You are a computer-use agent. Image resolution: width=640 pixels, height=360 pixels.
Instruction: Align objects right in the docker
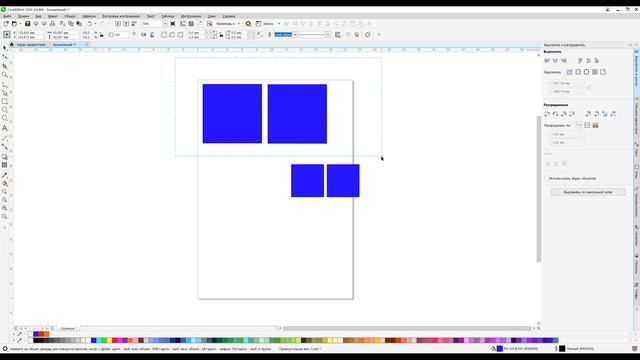point(564,60)
